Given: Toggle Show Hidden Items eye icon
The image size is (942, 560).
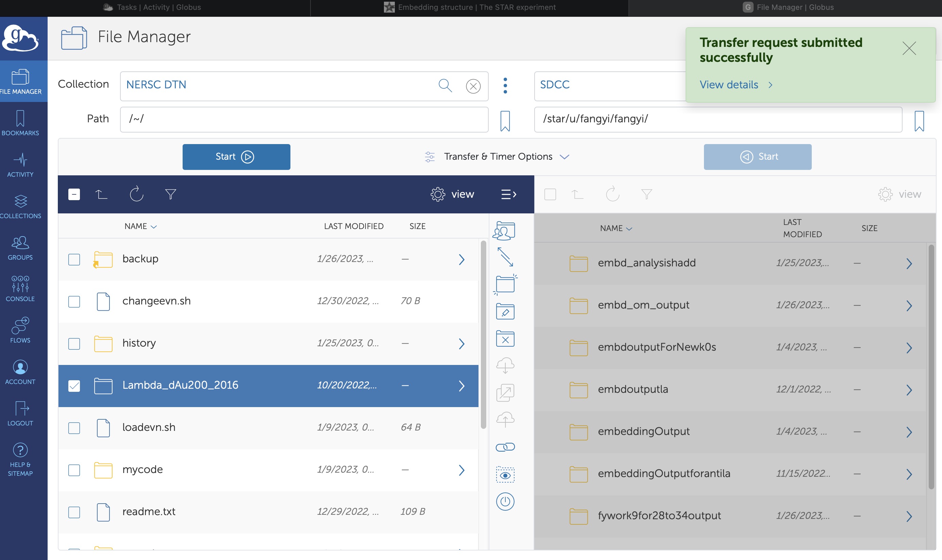Looking at the screenshot, I should pyautogui.click(x=505, y=475).
